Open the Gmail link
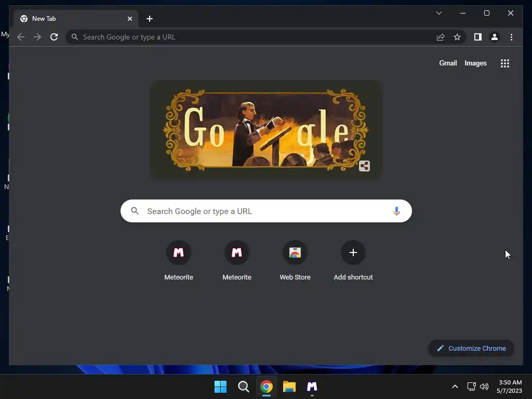This screenshot has width=532, height=399. pos(448,63)
